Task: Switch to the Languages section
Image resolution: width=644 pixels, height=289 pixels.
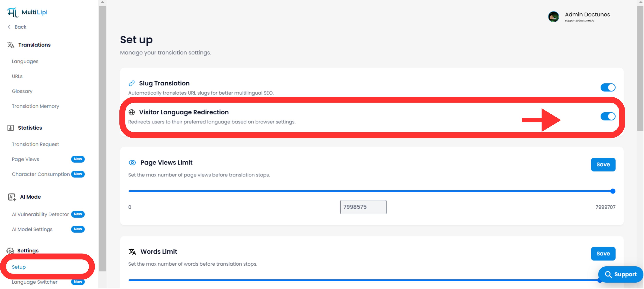Action: click(25, 61)
